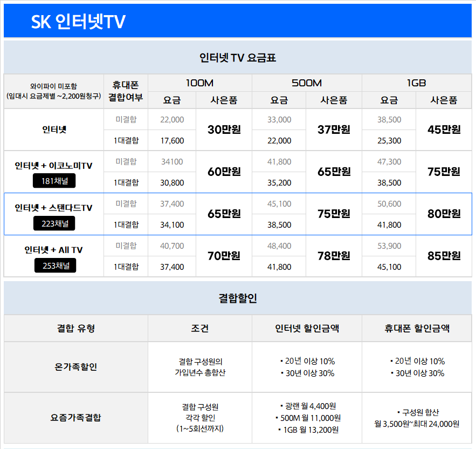Click the 47,300 price cell
This screenshot has height=449, width=476.
[x=389, y=162]
